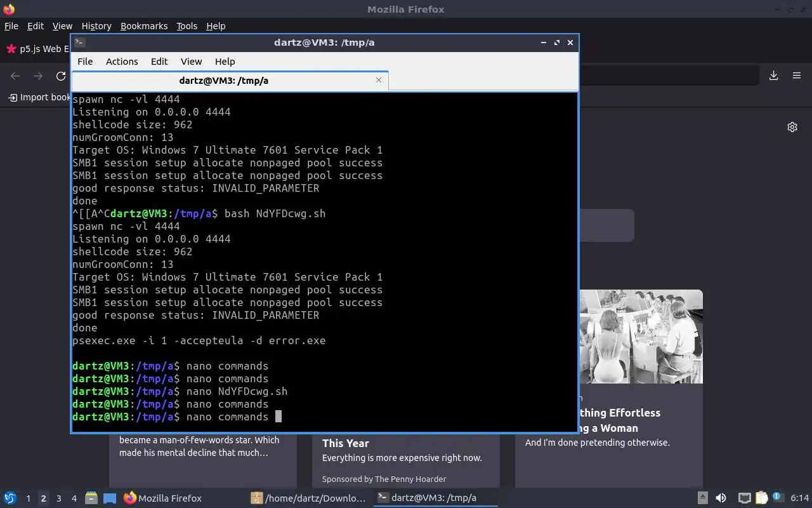Viewport: 812px width, 508px height.
Task: Open the vintage women photo article thumbnail
Action: coord(641,337)
